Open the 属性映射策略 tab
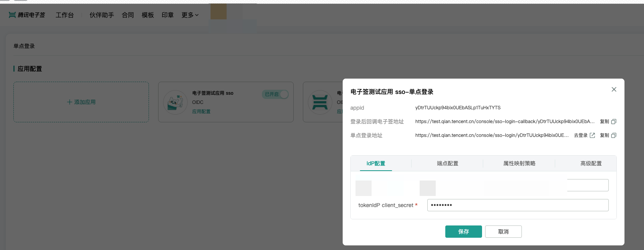644x250 pixels. pos(519,163)
